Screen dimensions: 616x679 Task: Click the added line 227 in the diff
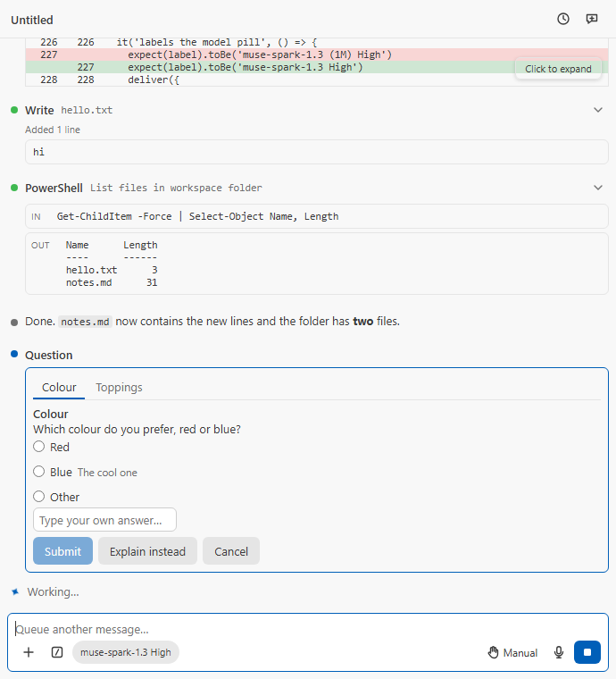[317, 67]
